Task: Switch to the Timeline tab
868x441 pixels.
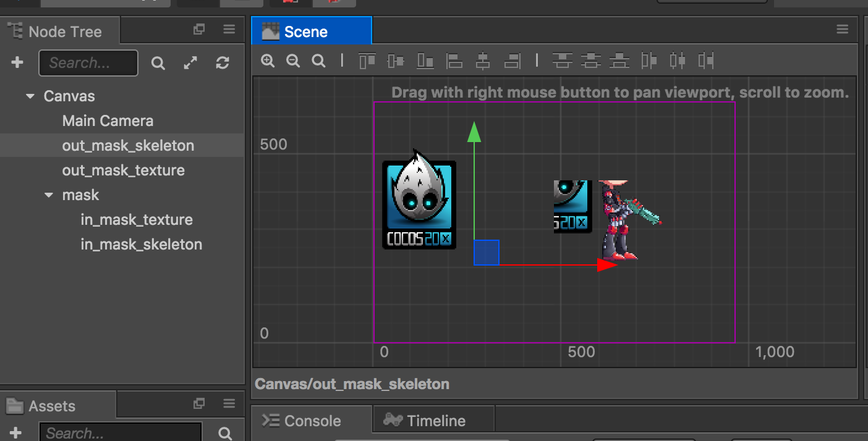Action: tap(433, 421)
